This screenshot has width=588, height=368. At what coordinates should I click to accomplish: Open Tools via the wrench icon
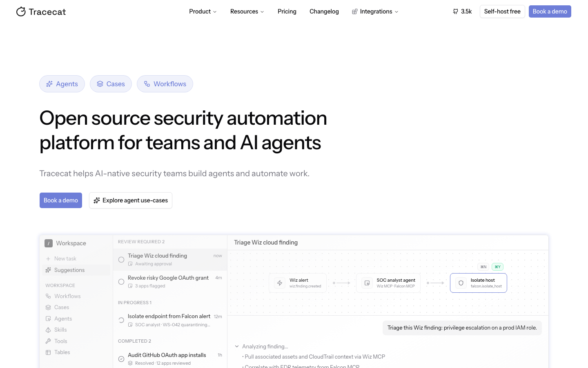point(48,341)
